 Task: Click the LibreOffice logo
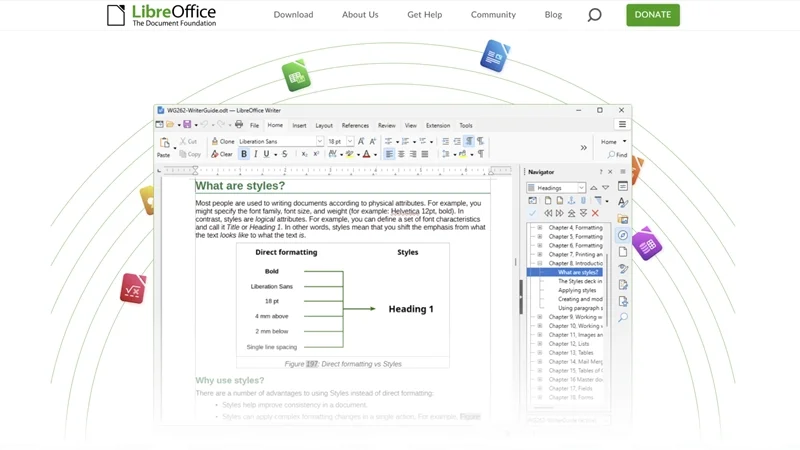point(161,15)
